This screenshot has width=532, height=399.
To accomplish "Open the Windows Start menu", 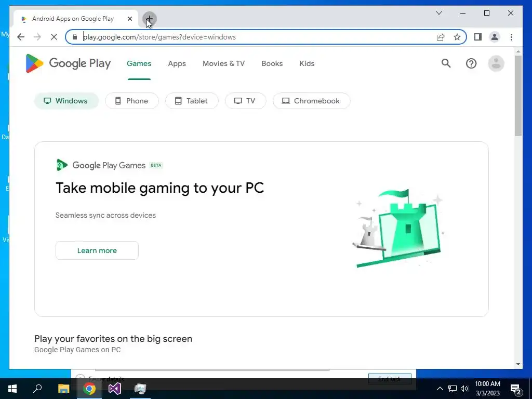I will 12,389.
